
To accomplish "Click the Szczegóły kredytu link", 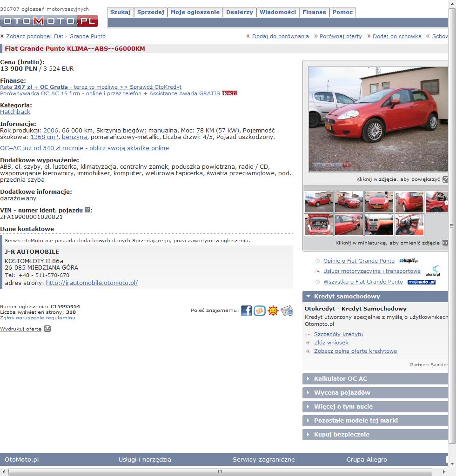I will click(x=338, y=334).
